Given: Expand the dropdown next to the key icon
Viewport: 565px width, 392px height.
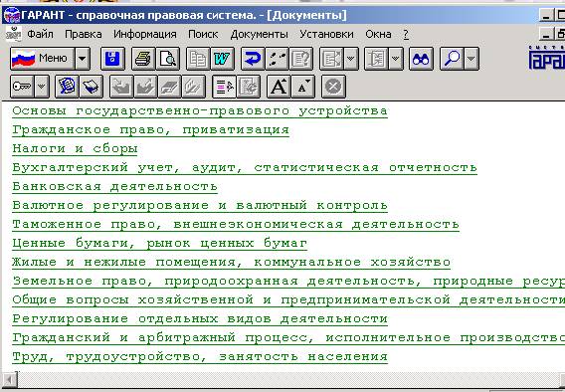Looking at the screenshot, I should pyautogui.click(x=42, y=87).
